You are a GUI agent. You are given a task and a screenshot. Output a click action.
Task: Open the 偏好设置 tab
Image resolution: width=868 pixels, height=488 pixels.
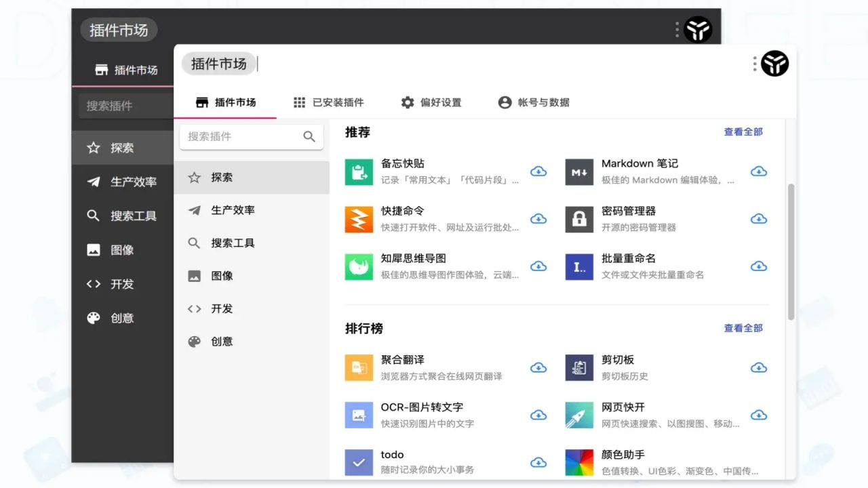[x=431, y=102]
